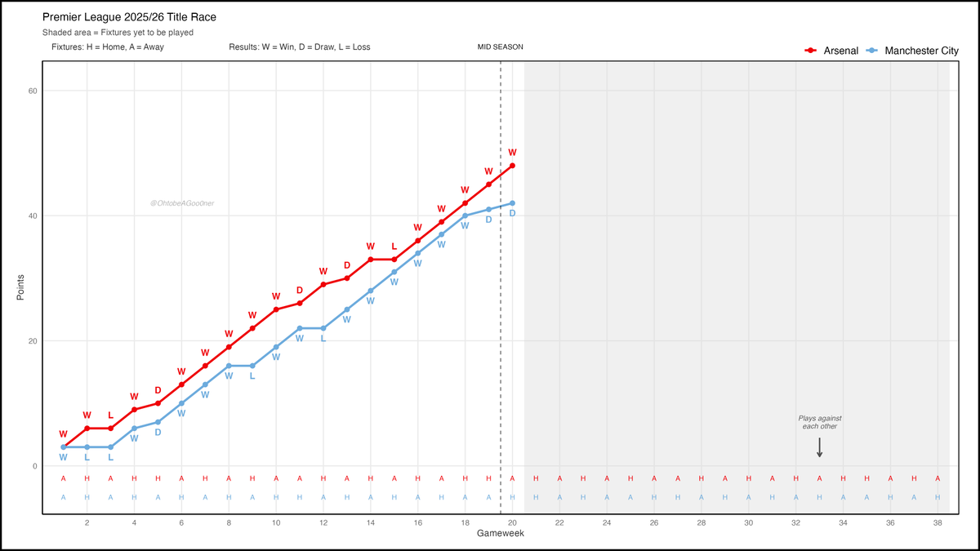This screenshot has width=980, height=551.
Task: Click Manchester City's gameweek 19 draw 'D' label
Action: [488, 220]
